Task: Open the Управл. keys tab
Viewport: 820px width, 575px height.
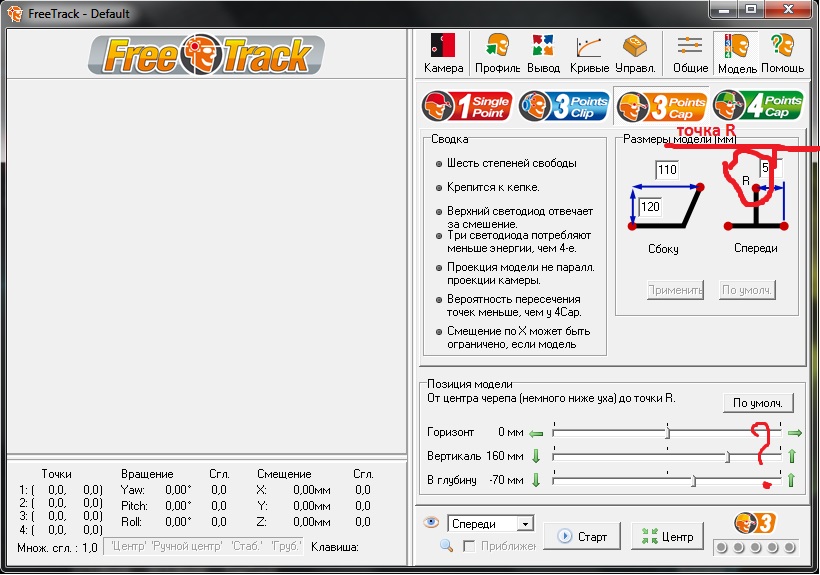Action: [635, 53]
